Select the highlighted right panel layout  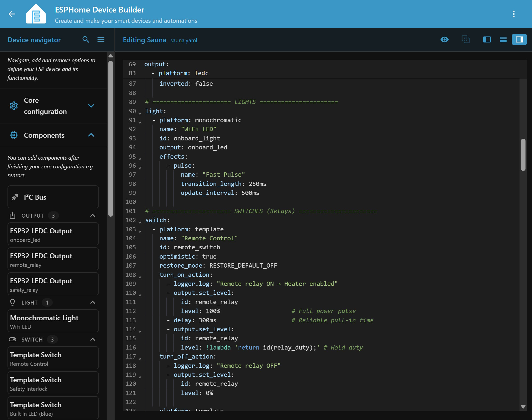tap(519, 39)
